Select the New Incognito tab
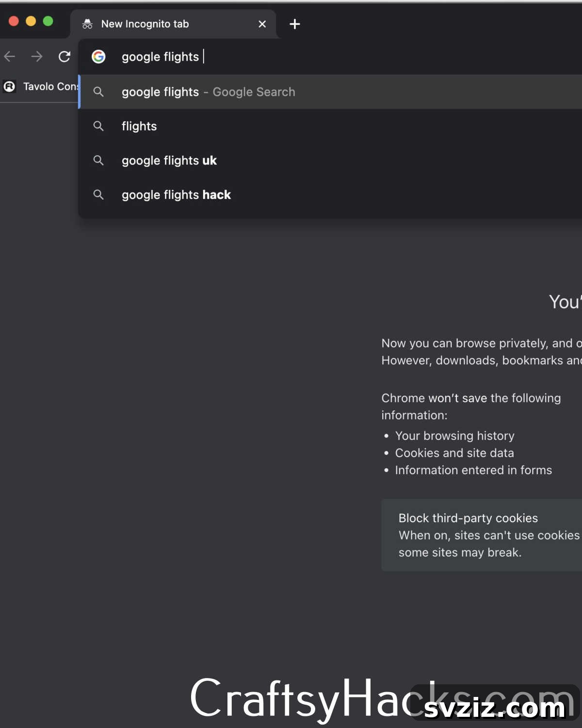The height and width of the screenshot is (728, 582). click(174, 24)
